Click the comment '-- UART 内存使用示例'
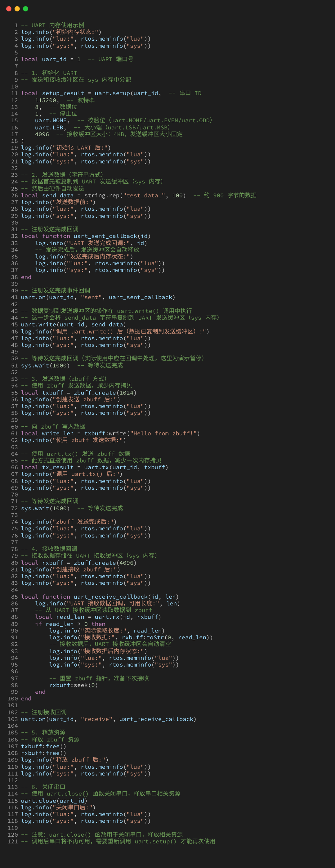The image size is (335, 868). tap(52, 25)
